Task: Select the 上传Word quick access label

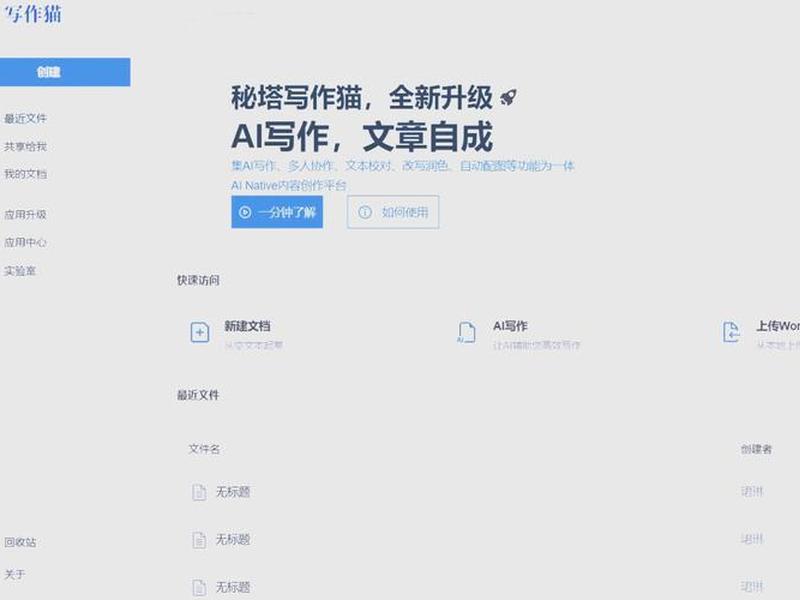Action: click(778, 326)
